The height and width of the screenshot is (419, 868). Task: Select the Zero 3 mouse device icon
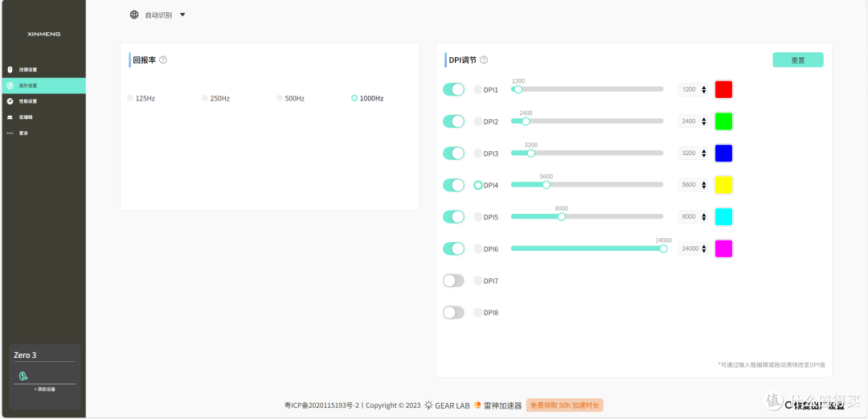(x=23, y=376)
